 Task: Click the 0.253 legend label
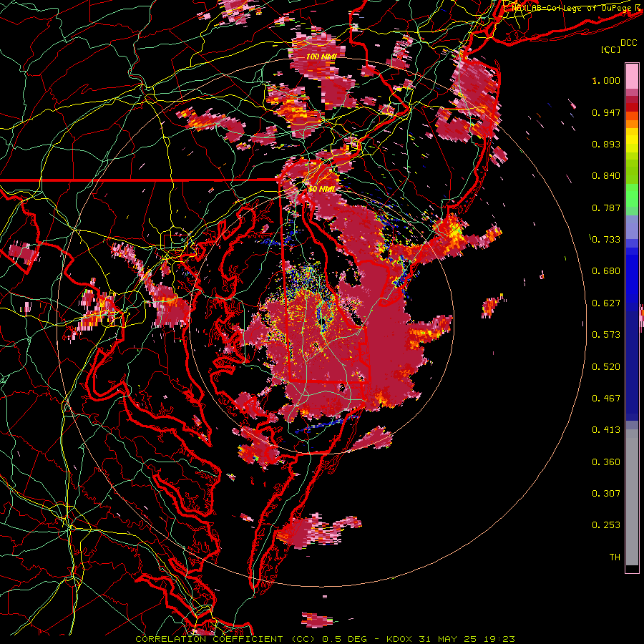point(606,525)
